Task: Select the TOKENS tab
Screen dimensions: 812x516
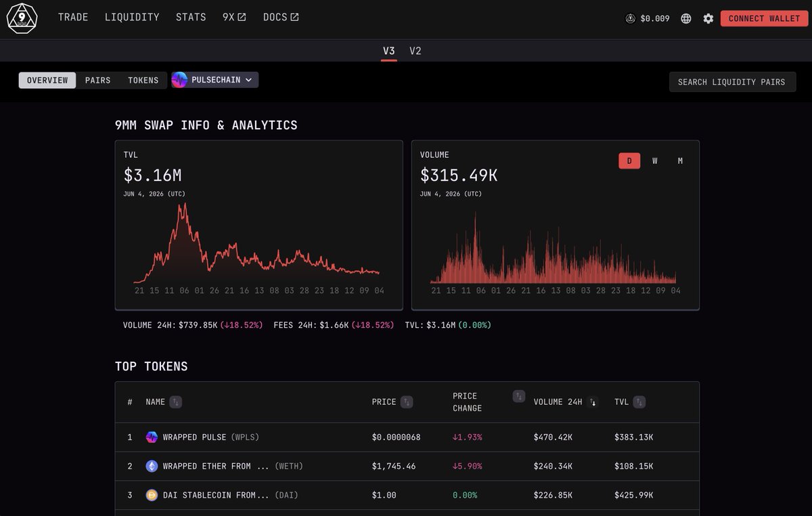Action: pyautogui.click(x=143, y=80)
